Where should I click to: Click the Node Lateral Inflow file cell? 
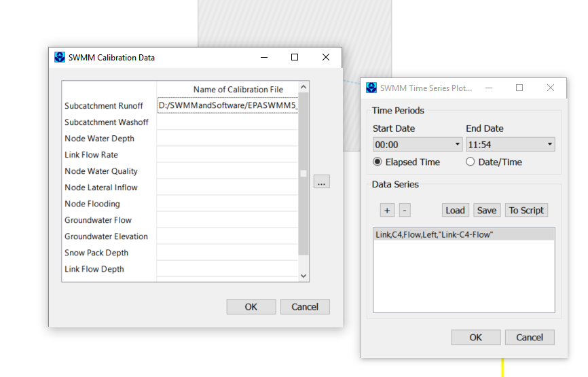(x=227, y=187)
